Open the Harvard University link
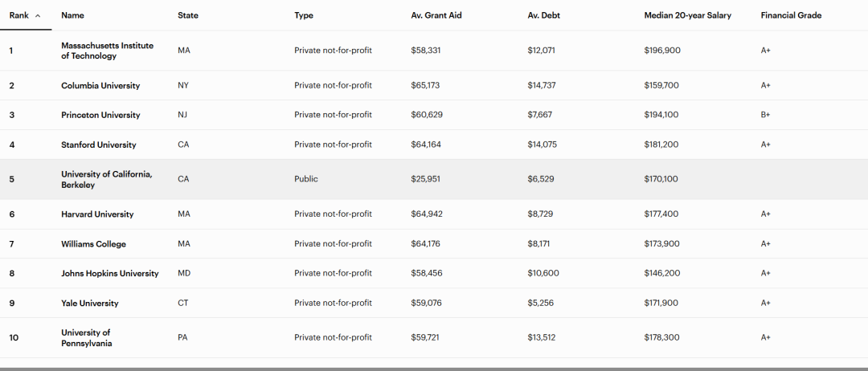 point(97,214)
